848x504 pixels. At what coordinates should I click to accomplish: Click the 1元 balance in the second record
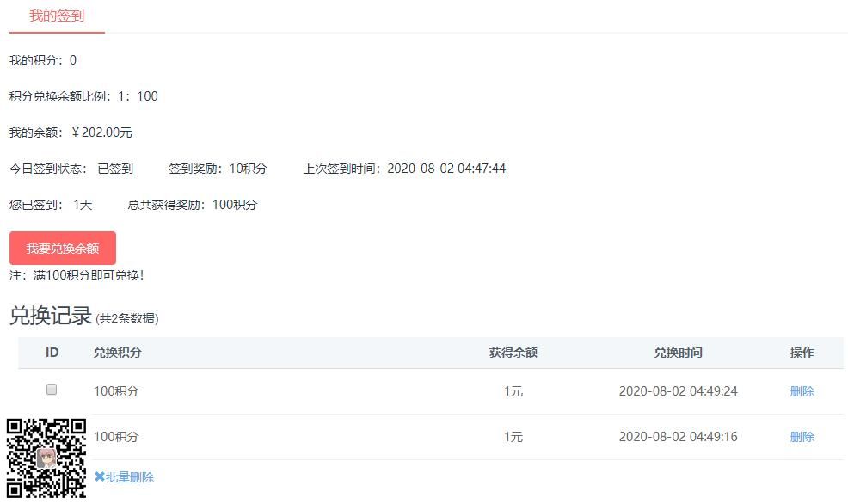click(513, 437)
